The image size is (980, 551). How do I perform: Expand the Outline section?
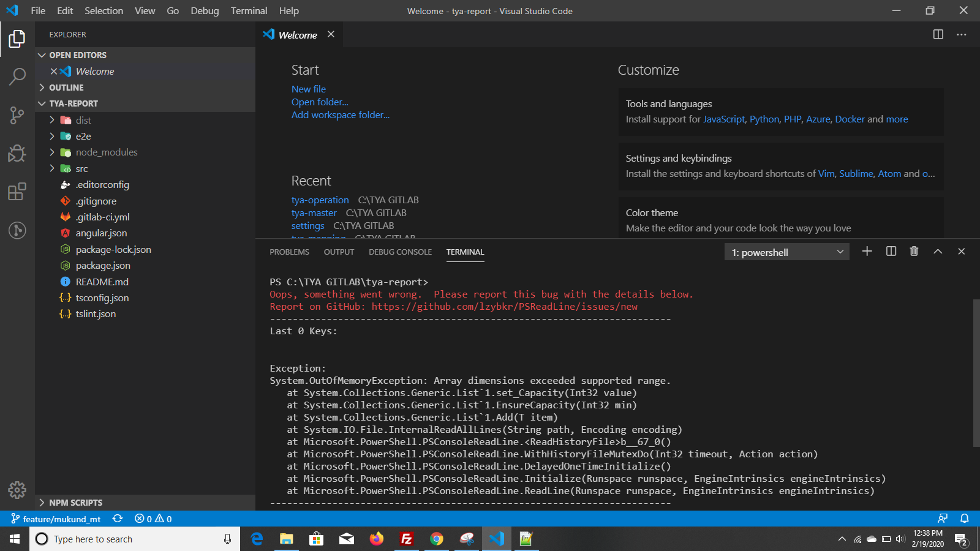coord(145,88)
